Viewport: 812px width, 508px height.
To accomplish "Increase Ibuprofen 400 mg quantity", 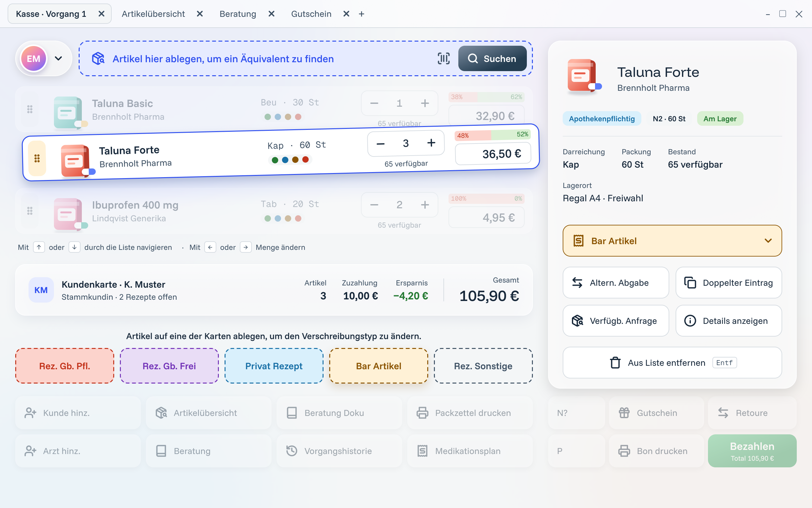I will 425,204.
